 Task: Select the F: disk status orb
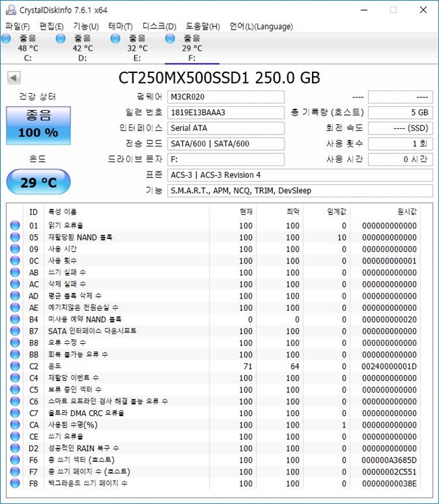pos(170,39)
